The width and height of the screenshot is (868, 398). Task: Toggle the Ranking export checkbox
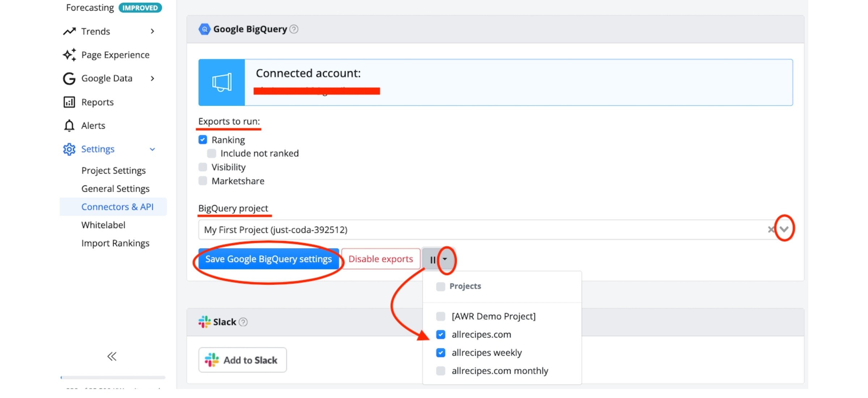click(203, 140)
